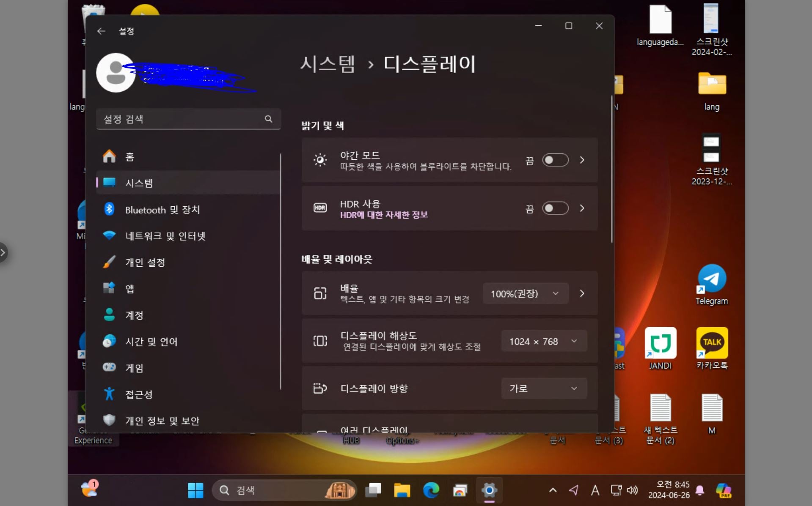
Task: Click the 디스플레이 해상도 icon
Action: [320, 341]
